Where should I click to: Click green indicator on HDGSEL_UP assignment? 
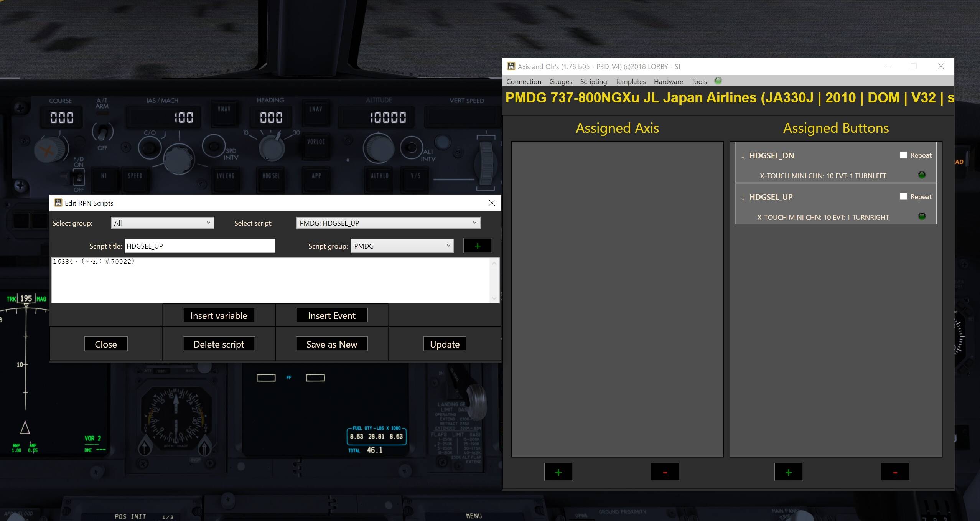coord(922,216)
